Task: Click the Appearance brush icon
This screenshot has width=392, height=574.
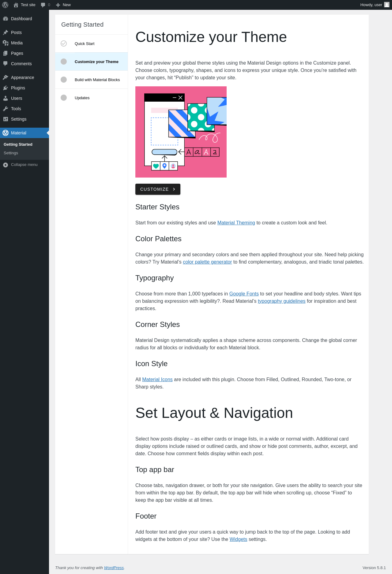Action: pos(6,77)
